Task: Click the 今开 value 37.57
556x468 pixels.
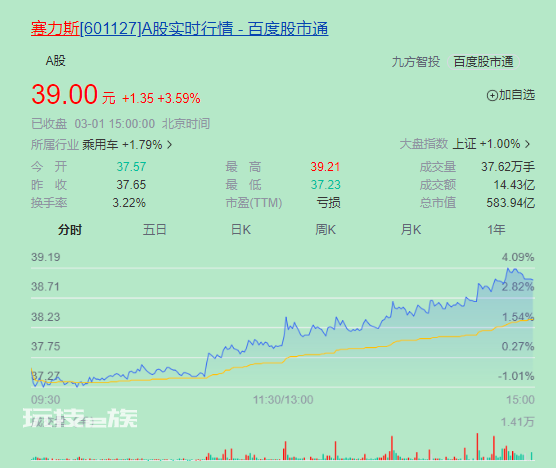Action: pyautogui.click(x=131, y=167)
